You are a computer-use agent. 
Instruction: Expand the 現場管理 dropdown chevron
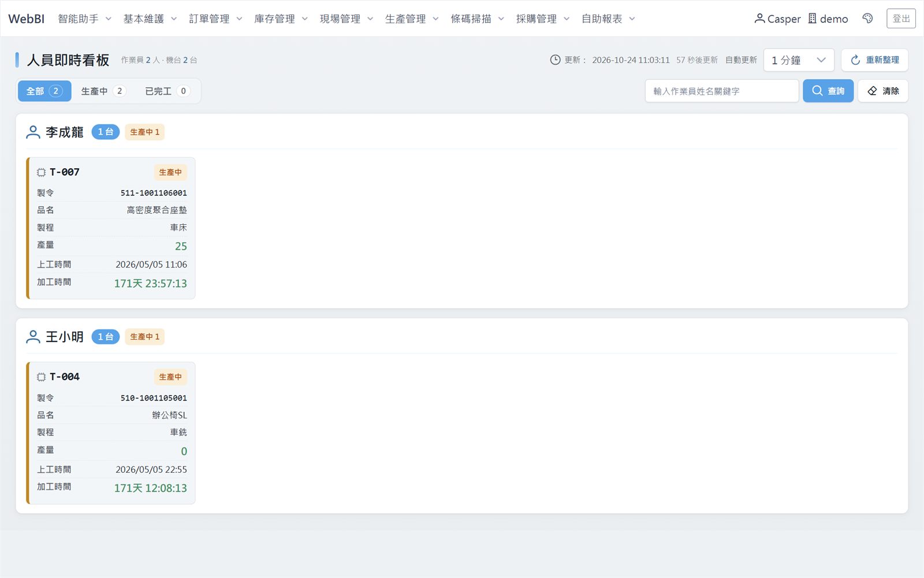[x=370, y=18]
